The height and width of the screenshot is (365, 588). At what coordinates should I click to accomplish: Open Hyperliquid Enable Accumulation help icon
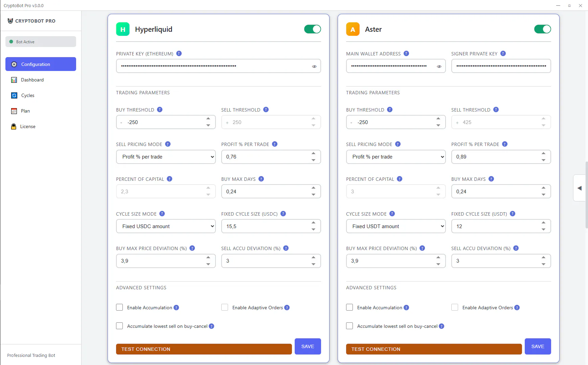click(176, 308)
